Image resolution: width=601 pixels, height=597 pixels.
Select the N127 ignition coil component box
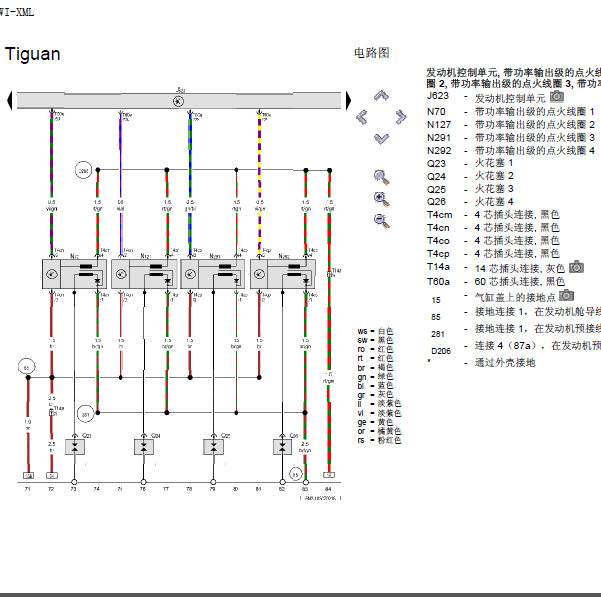click(x=144, y=274)
